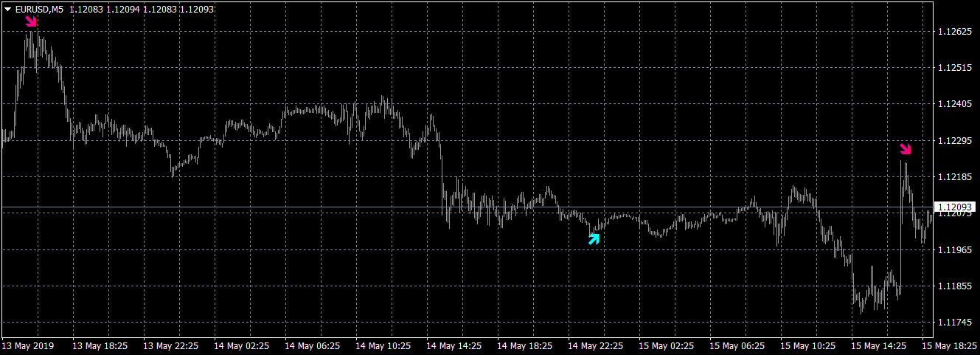Image resolution: width=980 pixels, height=355 pixels.
Task: Click time scale label 14 May 02:25
Action: click(242, 345)
